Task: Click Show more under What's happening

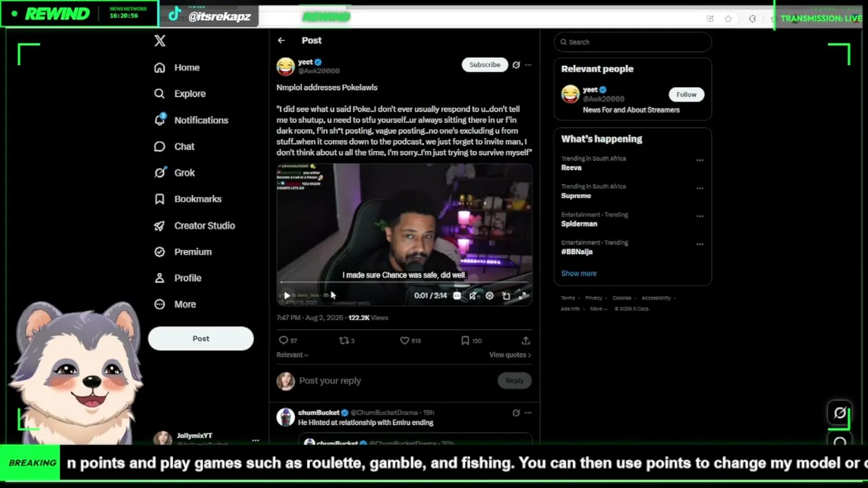Action: [578, 273]
